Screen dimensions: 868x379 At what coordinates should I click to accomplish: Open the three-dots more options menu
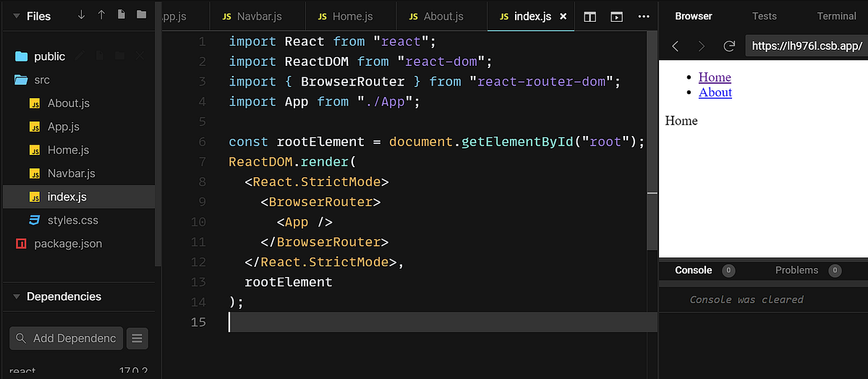(643, 16)
